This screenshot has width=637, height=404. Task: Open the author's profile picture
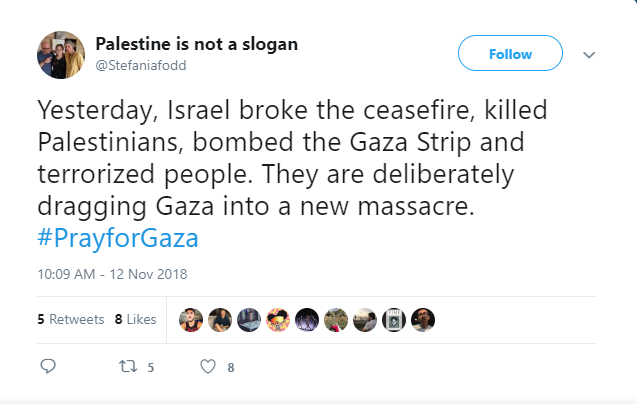(x=61, y=55)
